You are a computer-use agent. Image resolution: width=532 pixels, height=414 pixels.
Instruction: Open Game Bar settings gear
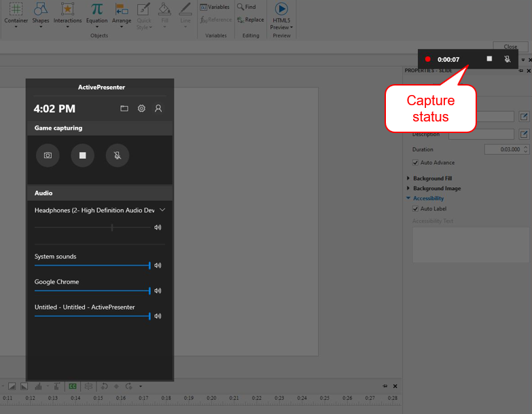[141, 109]
